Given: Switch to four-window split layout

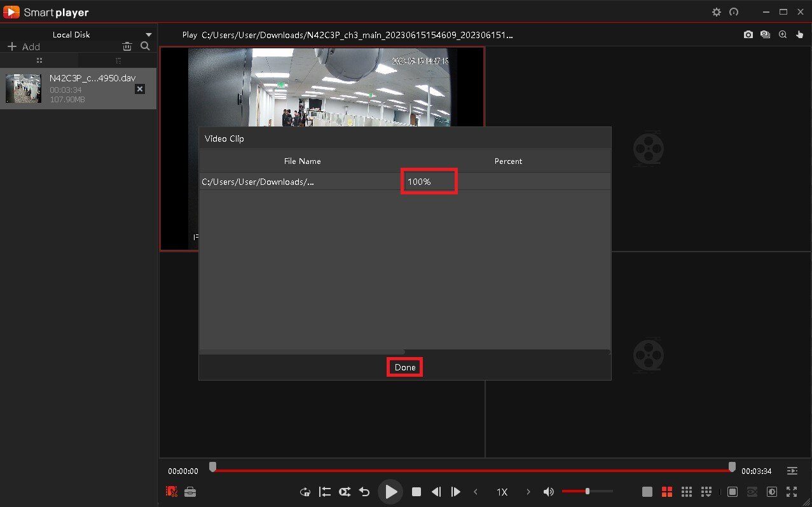Looking at the screenshot, I should coord(667,492).
